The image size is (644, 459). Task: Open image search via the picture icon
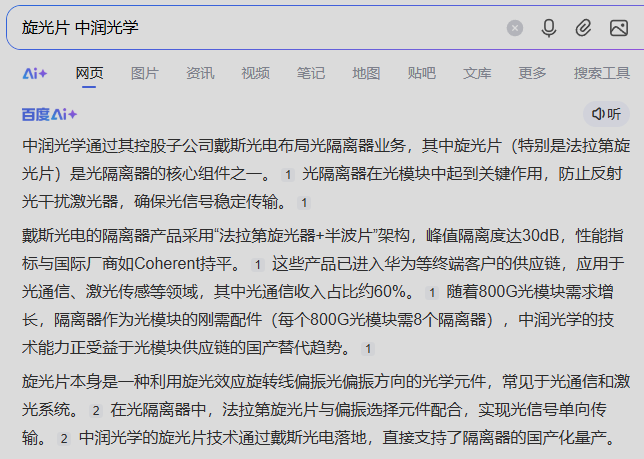pyautogui.click(x=619, y=28)
